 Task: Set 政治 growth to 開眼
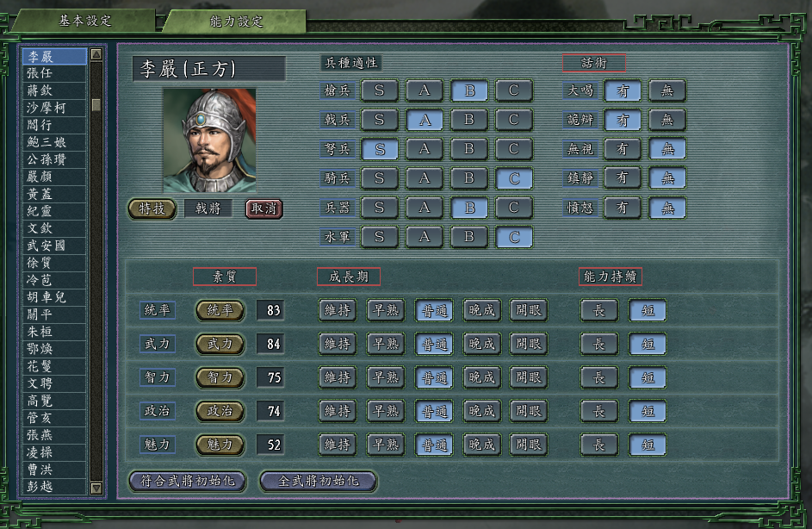[529, 411]
